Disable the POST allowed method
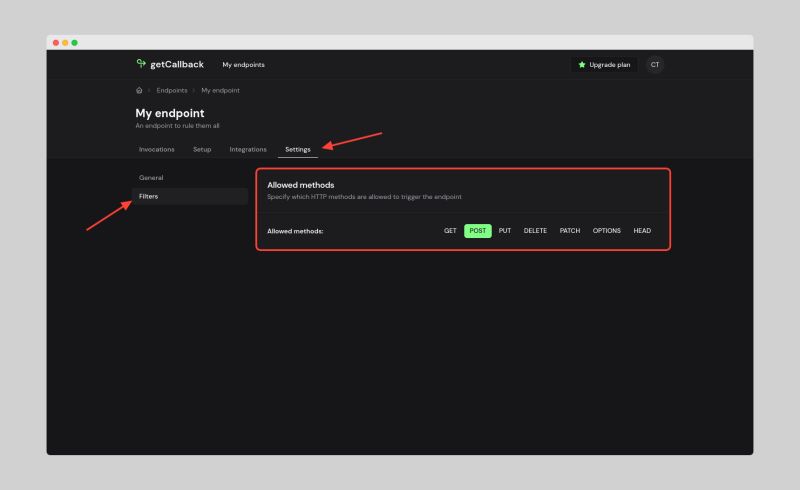This screenshot has width=800, height=490. (478, 231)
